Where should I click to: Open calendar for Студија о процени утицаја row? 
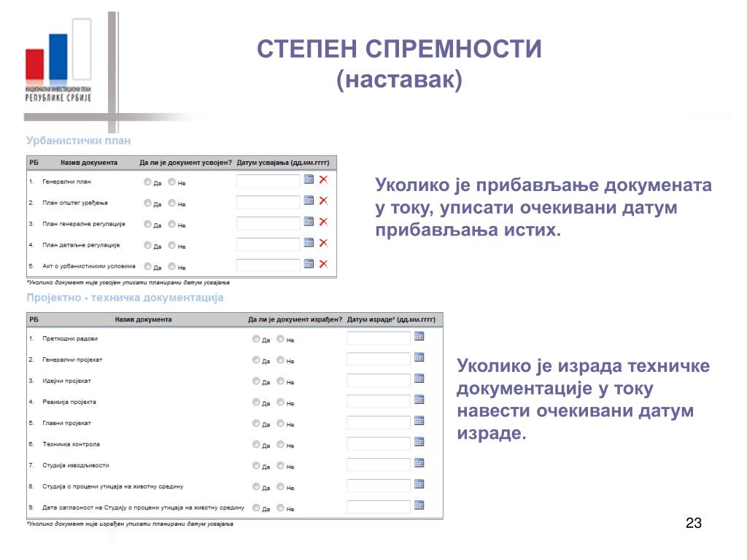[419, 484]
